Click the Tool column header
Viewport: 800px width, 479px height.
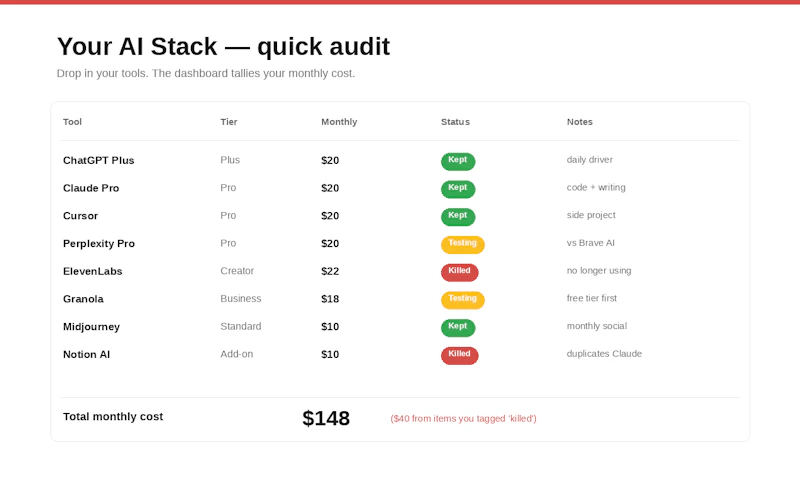pyautogui.click(x=72, y=122)
